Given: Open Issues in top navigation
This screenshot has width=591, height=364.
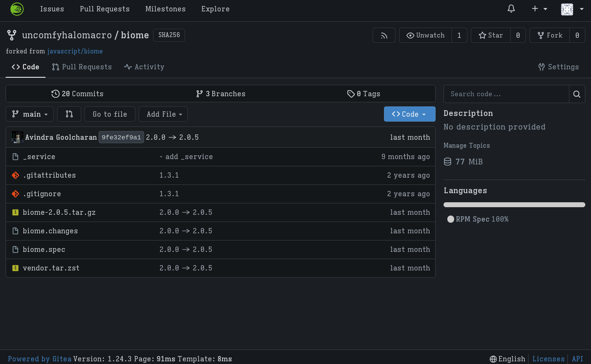Looking at the screenshot, I should pyautogui.click(x=52, y=9).
